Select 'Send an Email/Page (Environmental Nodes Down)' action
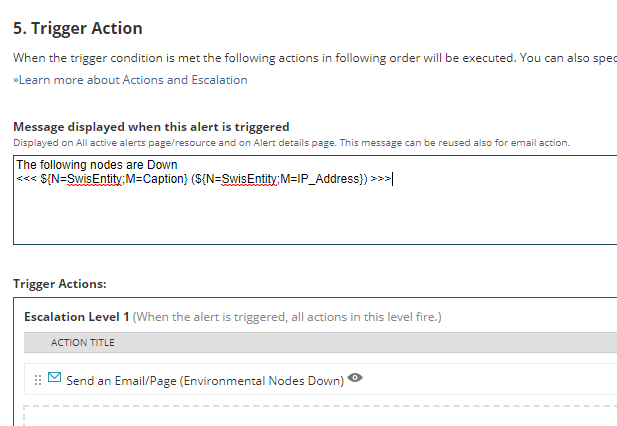The width and height of the screenshot is (617, 426). click(205, 380)
